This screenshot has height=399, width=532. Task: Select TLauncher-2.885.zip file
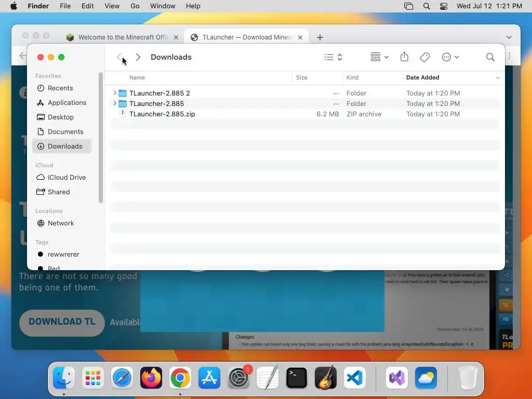click(x=304, y=114)
